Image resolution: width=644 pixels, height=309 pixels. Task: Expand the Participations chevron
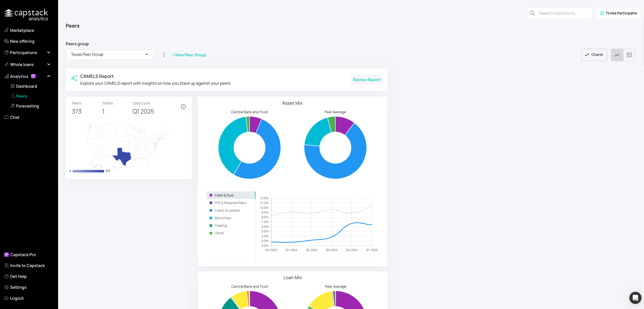pyautogui.click(x=49, y=53)
